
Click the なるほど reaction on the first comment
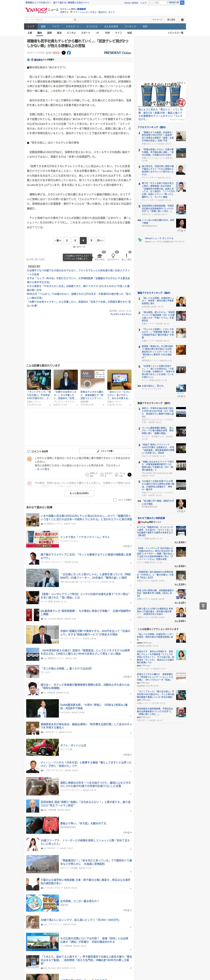point(106,474)
